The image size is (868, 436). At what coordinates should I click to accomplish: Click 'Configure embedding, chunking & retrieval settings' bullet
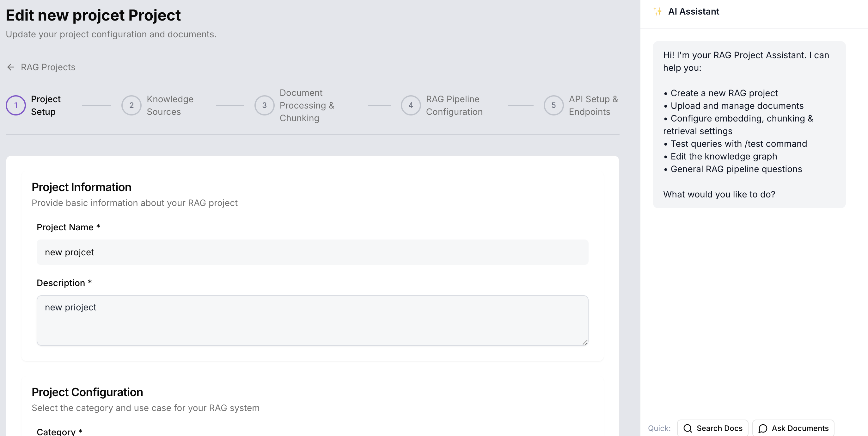click(738, 125)
